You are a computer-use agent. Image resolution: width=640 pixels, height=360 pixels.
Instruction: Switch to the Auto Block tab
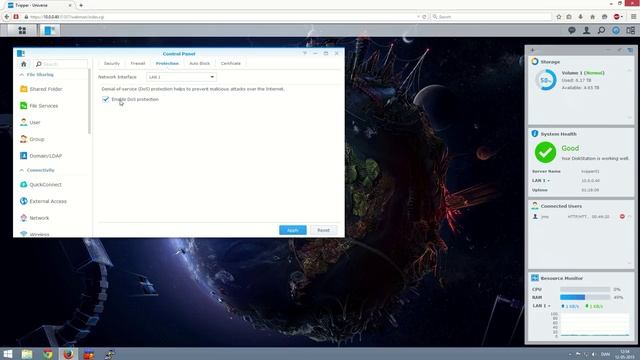[x=200, y=64]
